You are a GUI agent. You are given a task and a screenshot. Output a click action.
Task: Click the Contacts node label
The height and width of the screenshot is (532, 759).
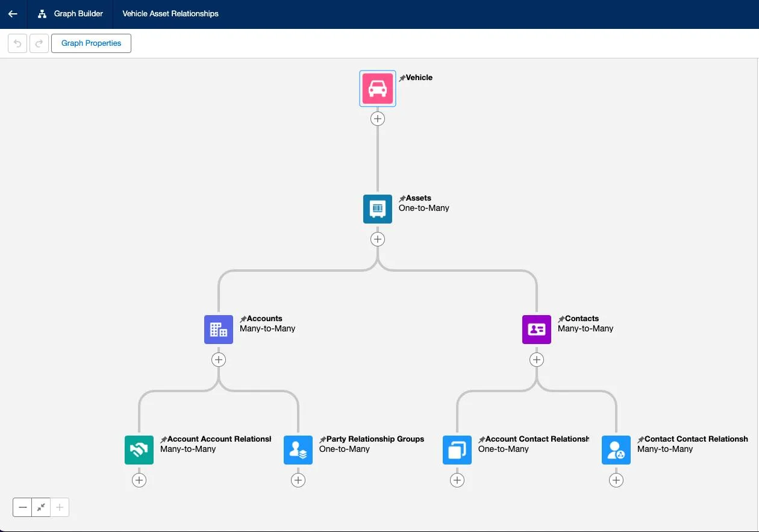(x=582, y=318)
